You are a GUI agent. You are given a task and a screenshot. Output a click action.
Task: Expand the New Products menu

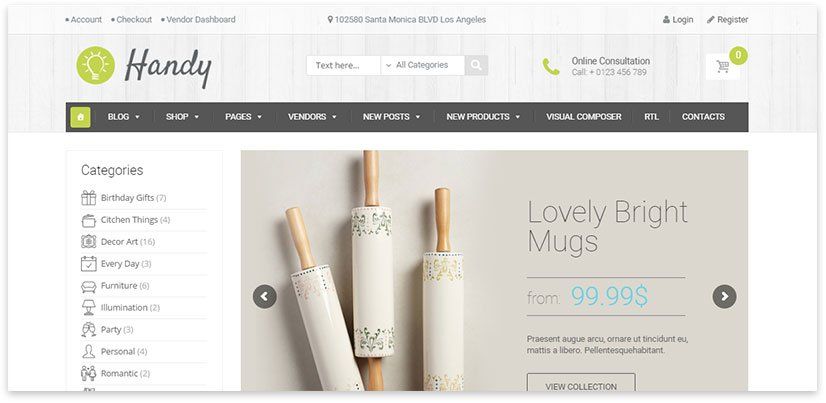tap(483, 117)
